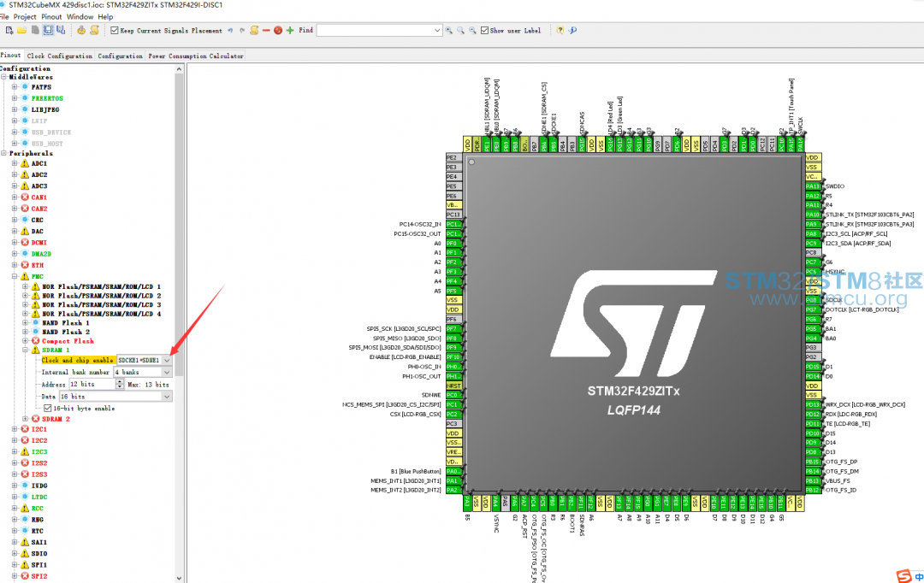Click the Address 12 bits spinner field
The width and height of the screenshot is (924, 583).
(x=92, y=384)
